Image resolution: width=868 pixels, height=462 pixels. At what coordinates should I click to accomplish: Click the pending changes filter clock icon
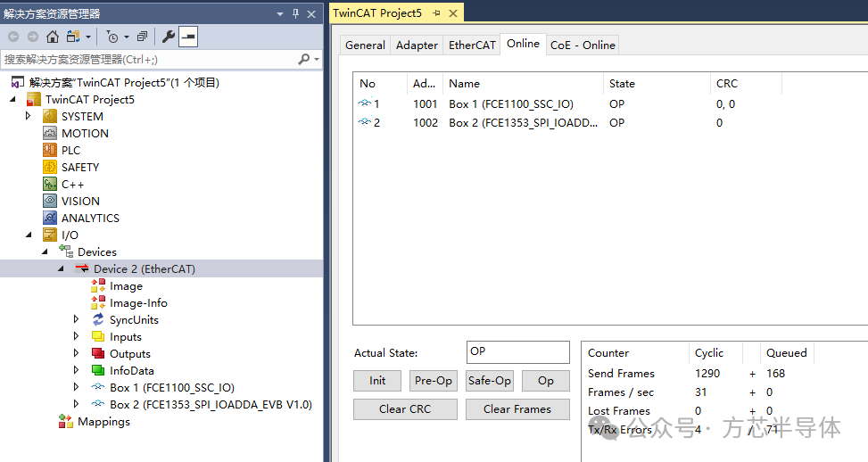click(x=112, y=37)
